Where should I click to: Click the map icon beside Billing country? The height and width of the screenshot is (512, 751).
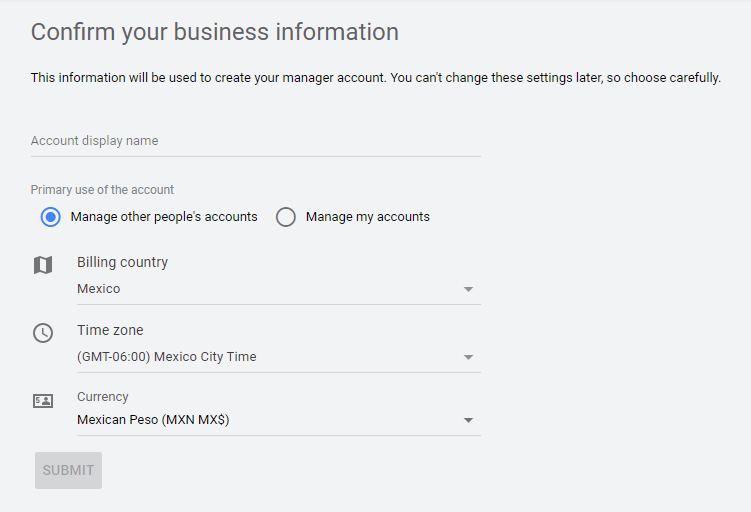pos(42,265)
